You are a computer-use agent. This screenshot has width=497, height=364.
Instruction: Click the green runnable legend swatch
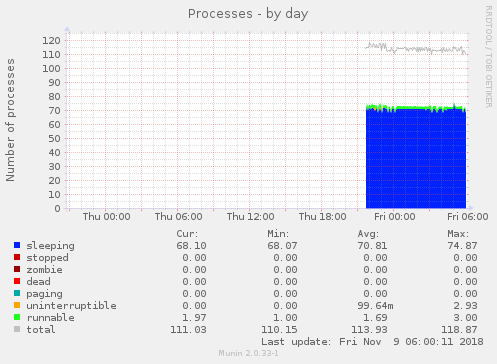click(17, 317)
